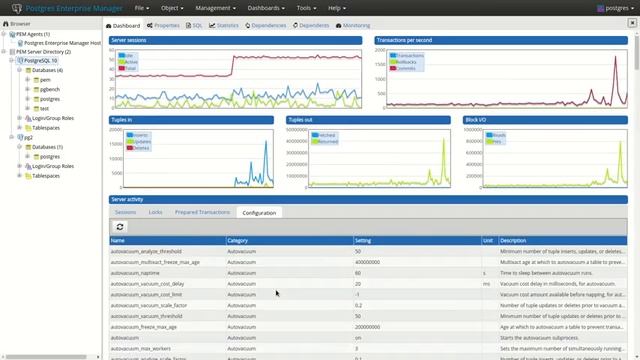Image resolution: width=640 pixels, height=360 pixels.
Task: Open the Help menu
Action: point(337,8)
